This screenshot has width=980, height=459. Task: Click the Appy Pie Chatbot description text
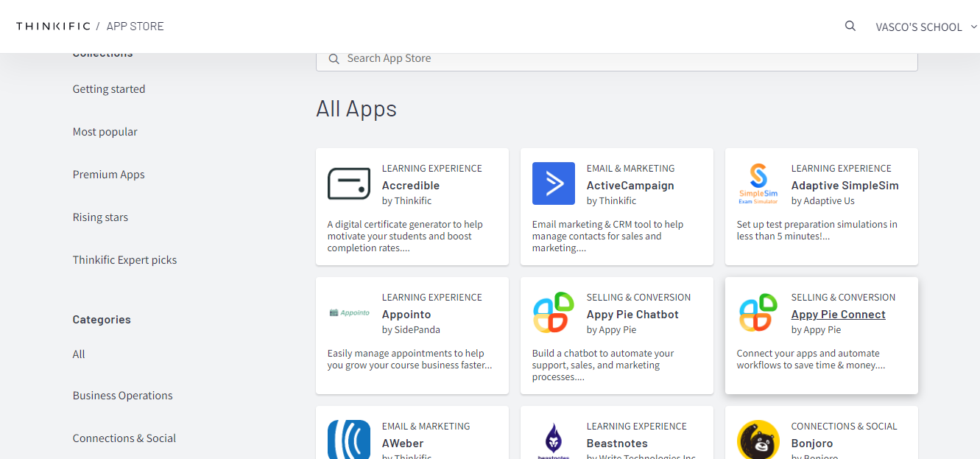point(603,365)
